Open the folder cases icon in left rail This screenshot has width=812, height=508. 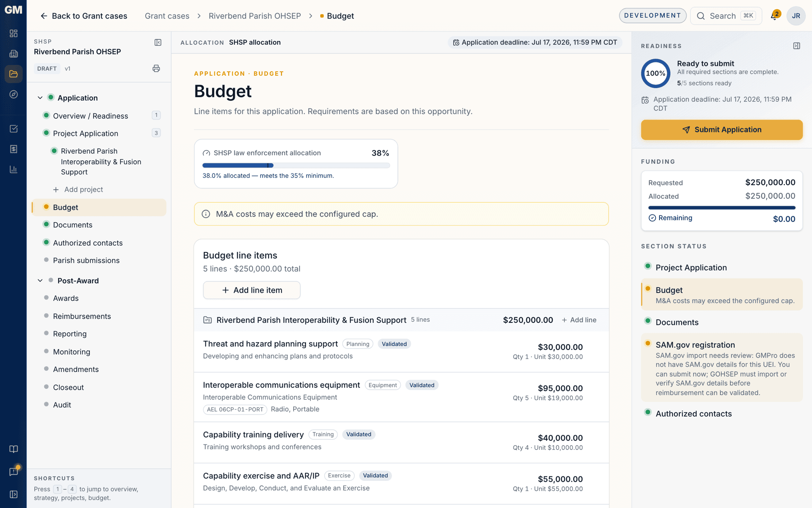[x=14, y=74]
